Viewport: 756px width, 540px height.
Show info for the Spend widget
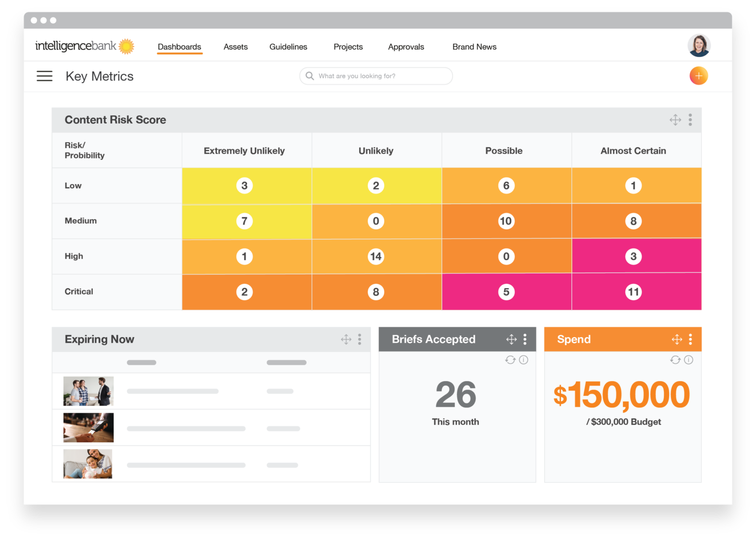(x=688, y=360)
